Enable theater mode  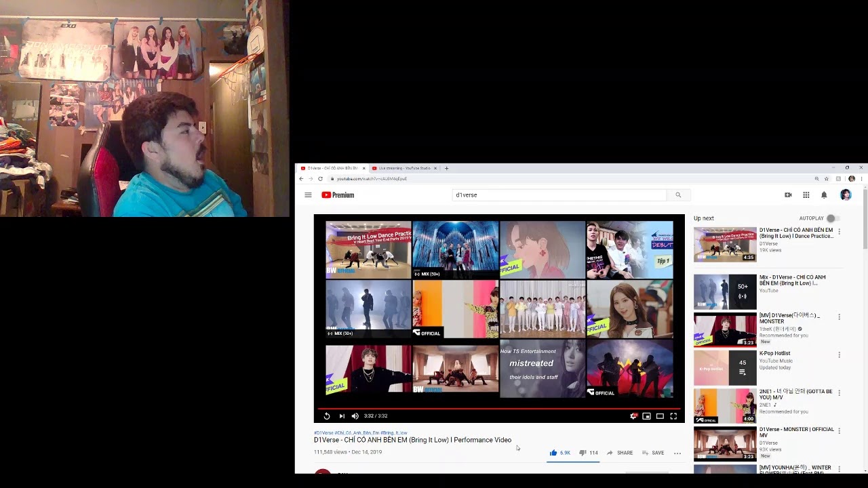point(660,416)
